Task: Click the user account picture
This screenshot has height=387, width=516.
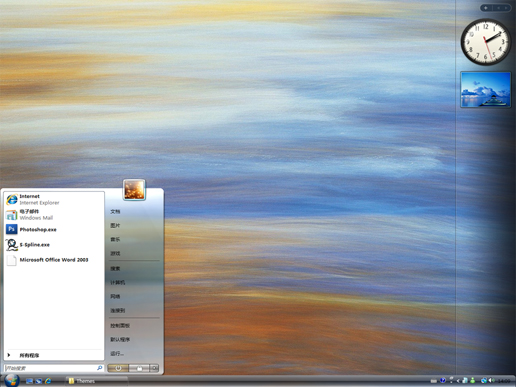Action: [134, 190]
